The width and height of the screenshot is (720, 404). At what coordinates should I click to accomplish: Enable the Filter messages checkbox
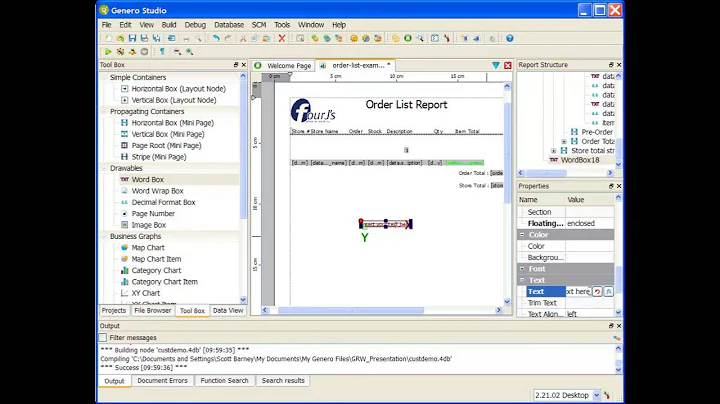(103, 338)
